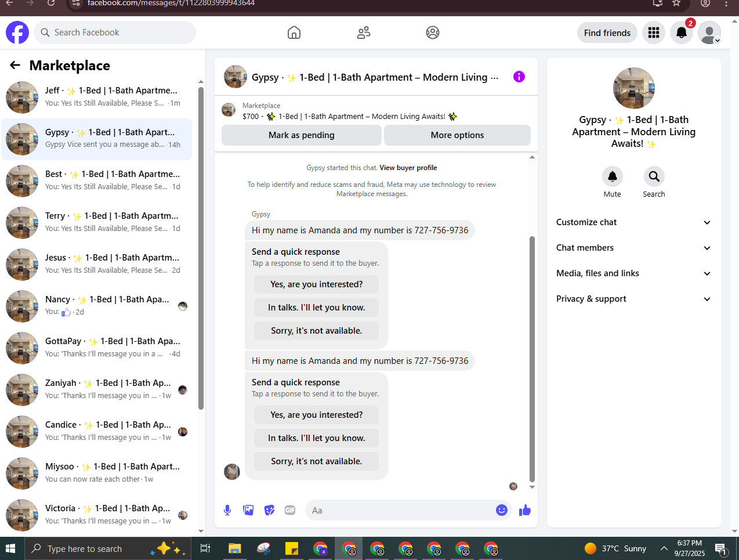Open Windows Start menu
Image resolution: width=739 pixels, height=560 pixels.
10,548
